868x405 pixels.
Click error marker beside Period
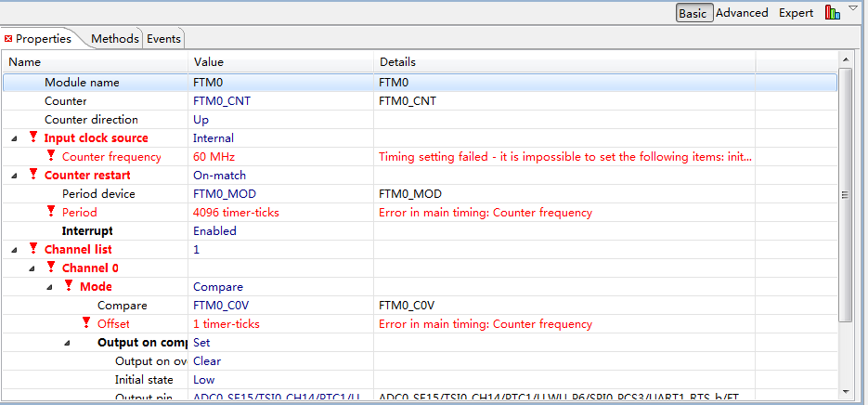tap(51, 212)
